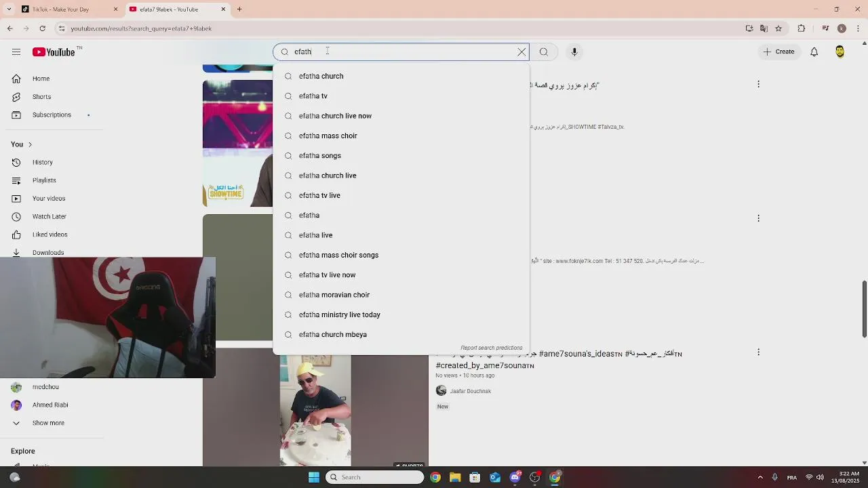Click the Create button
The image size is (868, 488).
[778, 52]
